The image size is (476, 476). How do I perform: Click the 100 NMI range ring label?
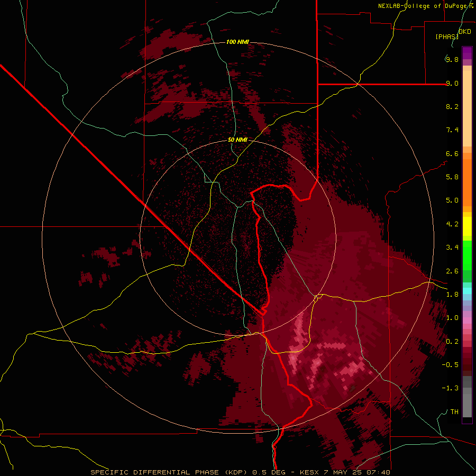tap(237, 42)
